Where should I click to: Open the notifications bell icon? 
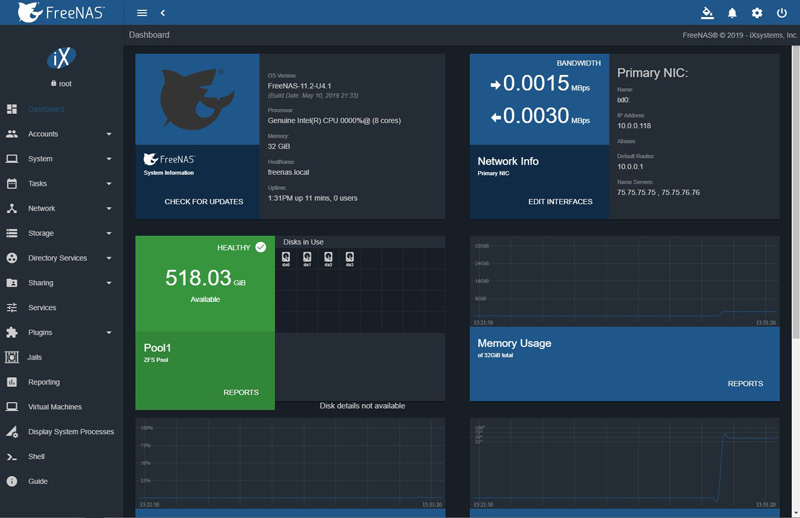732,13
